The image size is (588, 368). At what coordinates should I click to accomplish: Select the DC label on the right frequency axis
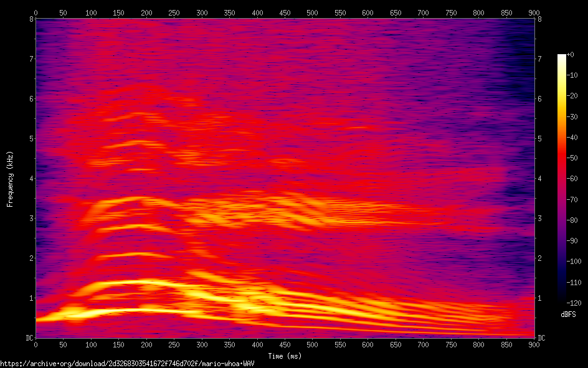click(x=541, y=337)
